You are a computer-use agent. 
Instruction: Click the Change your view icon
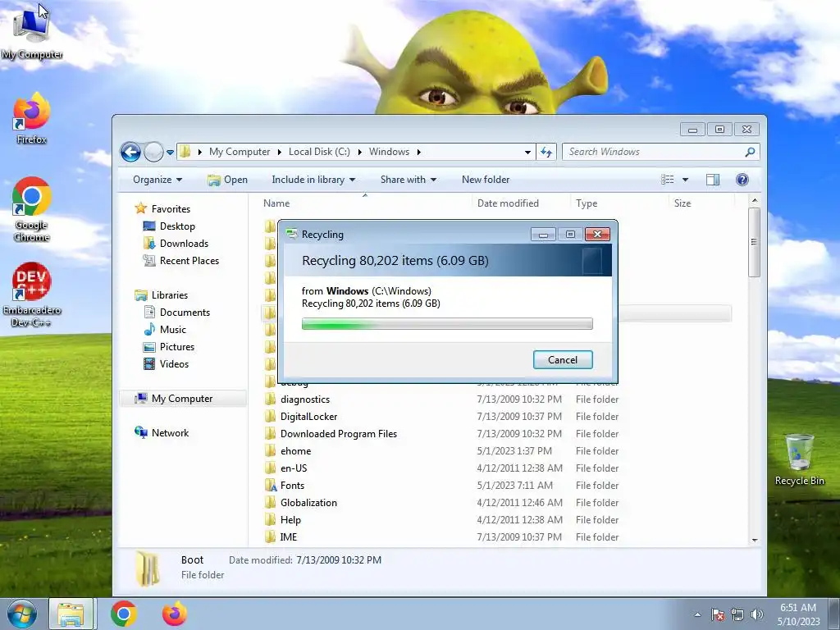[668, 180]
